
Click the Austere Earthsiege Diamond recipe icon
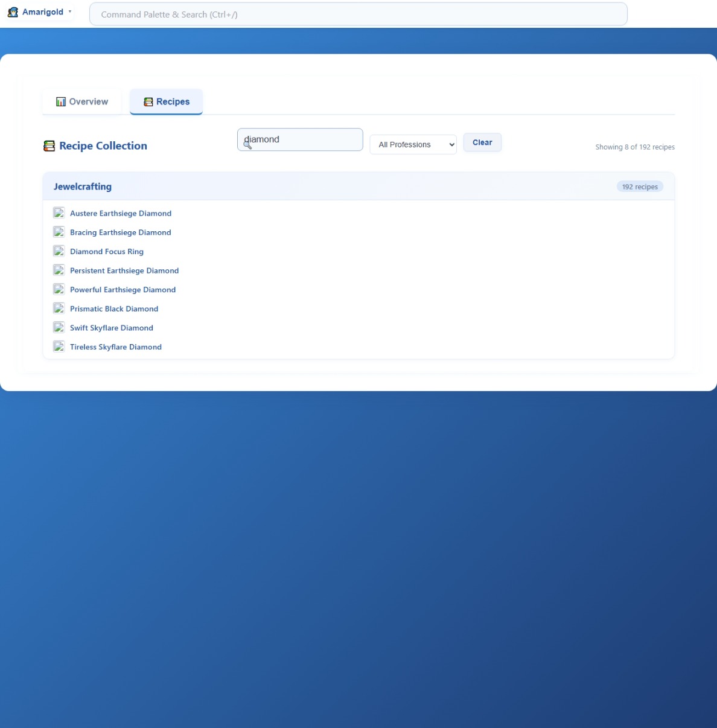[x=59, y=212]
